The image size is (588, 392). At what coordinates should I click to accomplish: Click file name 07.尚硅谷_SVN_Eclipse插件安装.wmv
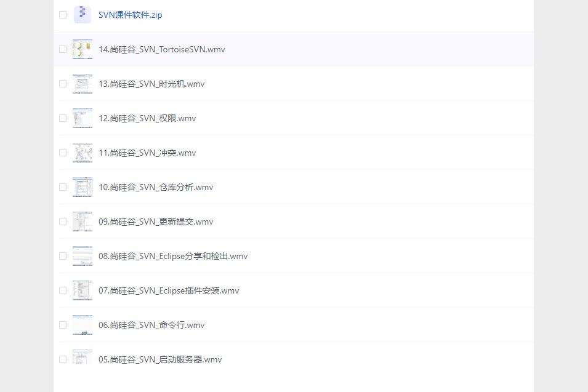coord(169,291)
